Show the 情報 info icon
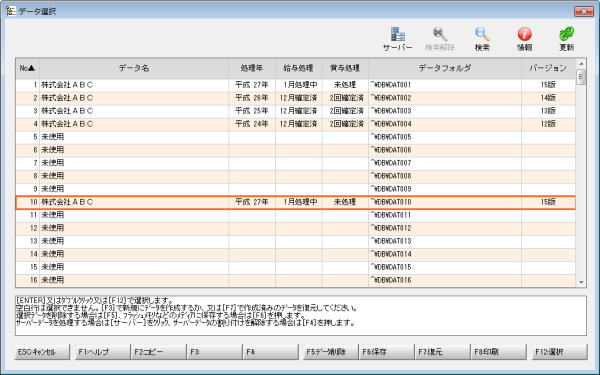Image resolution: width=600 pixels, height=375 pixels. (524, 39)
